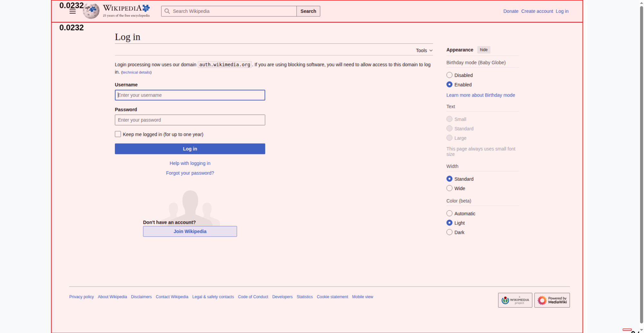The width and height of the screenshot is (644, 333).
Task: Check Keep me logged in checkbox
Action: (x=118, y=134)
